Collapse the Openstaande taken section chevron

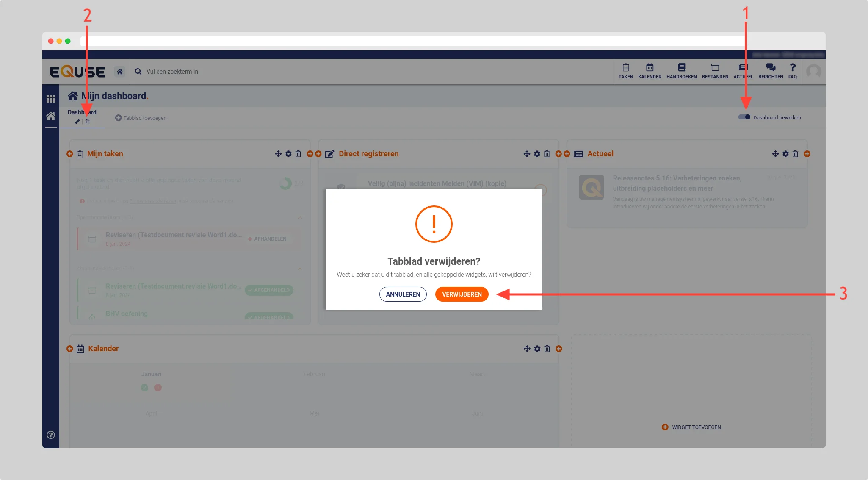(x=300, y=217)
